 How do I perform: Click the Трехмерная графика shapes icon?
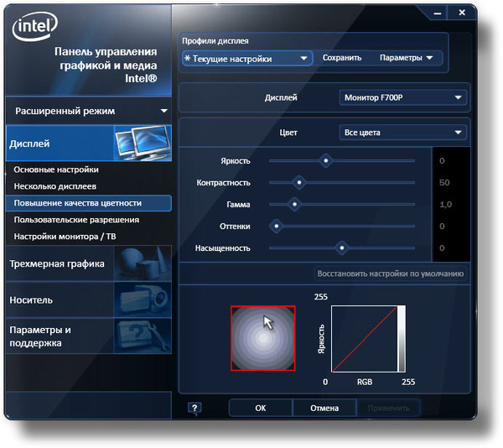(143, 263)
